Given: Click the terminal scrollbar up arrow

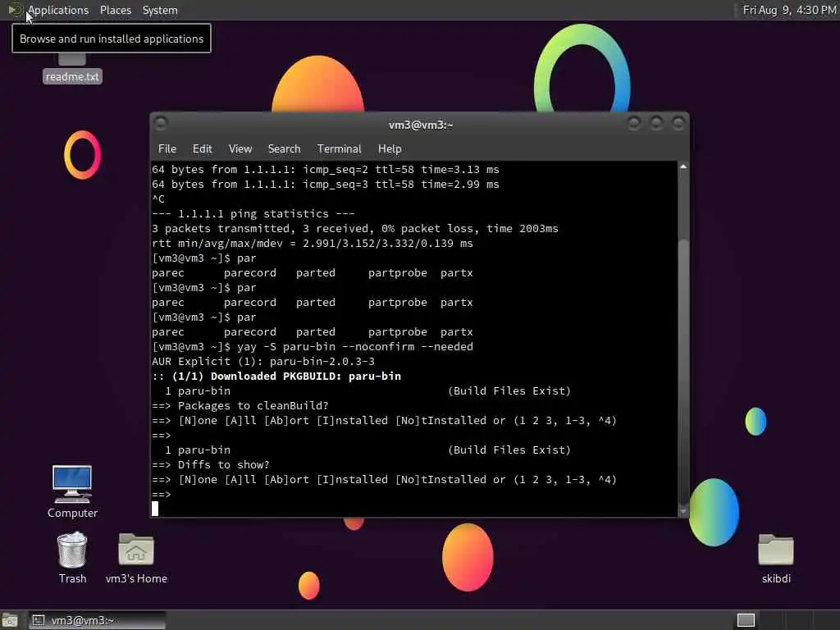Looking at the screenshot, I should (x=683, y=167).
